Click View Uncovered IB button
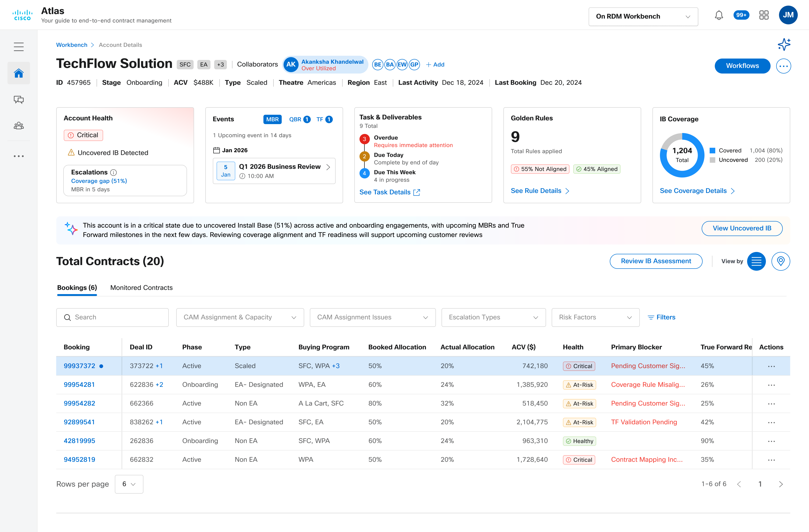This screenshot has width=809, height=532. point(742,228)
